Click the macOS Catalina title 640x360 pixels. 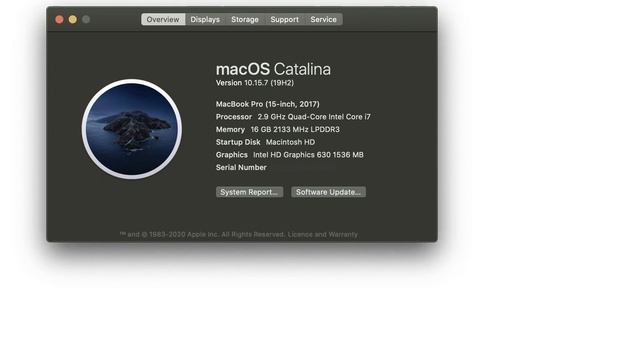[x=273, y=69]
